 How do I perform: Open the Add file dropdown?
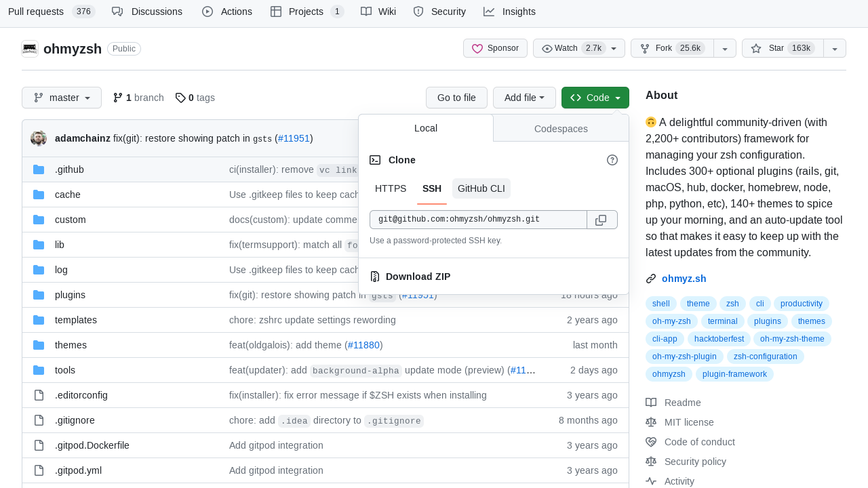[x=524, y=98]
